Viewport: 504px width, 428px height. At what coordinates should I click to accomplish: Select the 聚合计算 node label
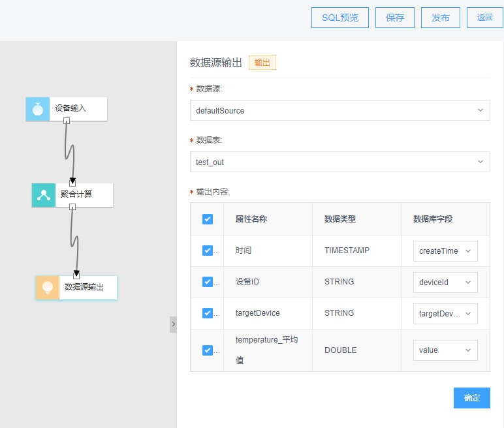(76, 194)
